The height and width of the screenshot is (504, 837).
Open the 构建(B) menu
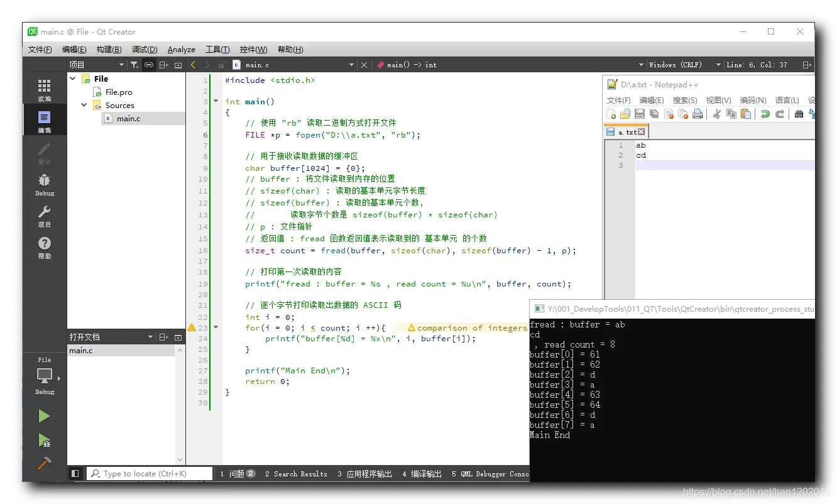[109, 50]
